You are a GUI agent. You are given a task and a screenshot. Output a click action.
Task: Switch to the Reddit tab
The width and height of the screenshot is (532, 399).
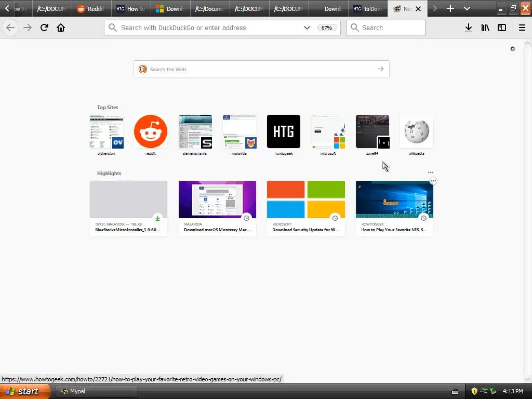(x=91, y=8)
